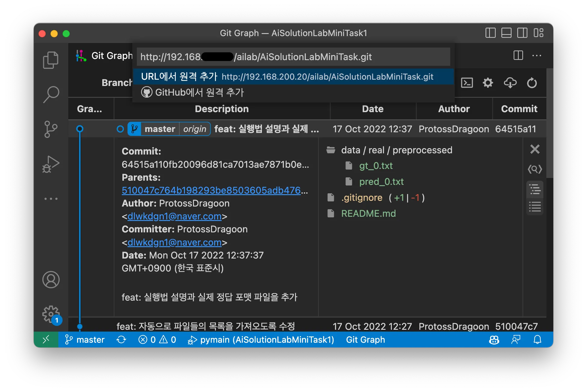The width and height of the screenshot is (587, 392).
Task: Open Git Graph repository settings gear
Action: [488, 83]
